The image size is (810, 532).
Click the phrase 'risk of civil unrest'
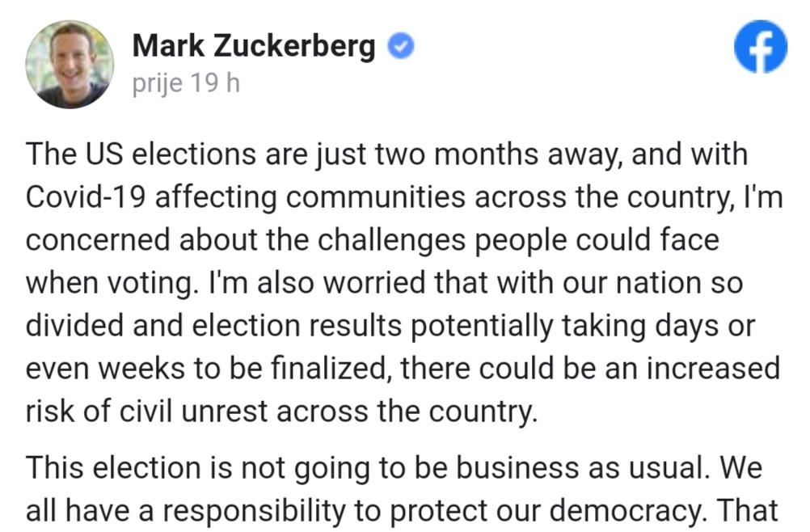coord(146,412)
